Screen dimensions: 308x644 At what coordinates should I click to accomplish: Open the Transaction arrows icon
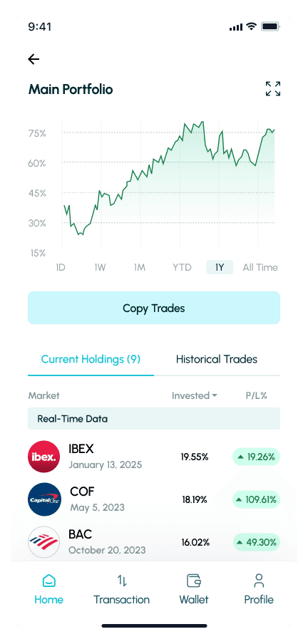122,581
